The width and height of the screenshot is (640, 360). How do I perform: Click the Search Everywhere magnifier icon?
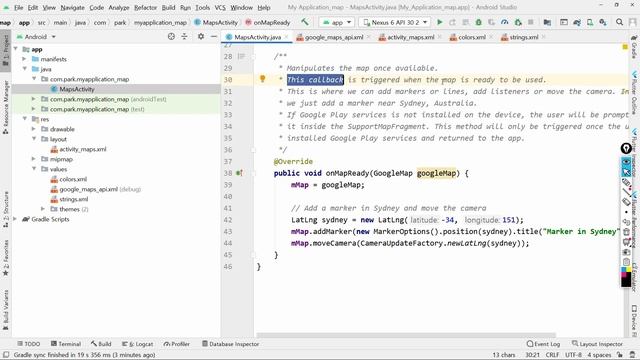pyautogui.click(x=619, y=22)
